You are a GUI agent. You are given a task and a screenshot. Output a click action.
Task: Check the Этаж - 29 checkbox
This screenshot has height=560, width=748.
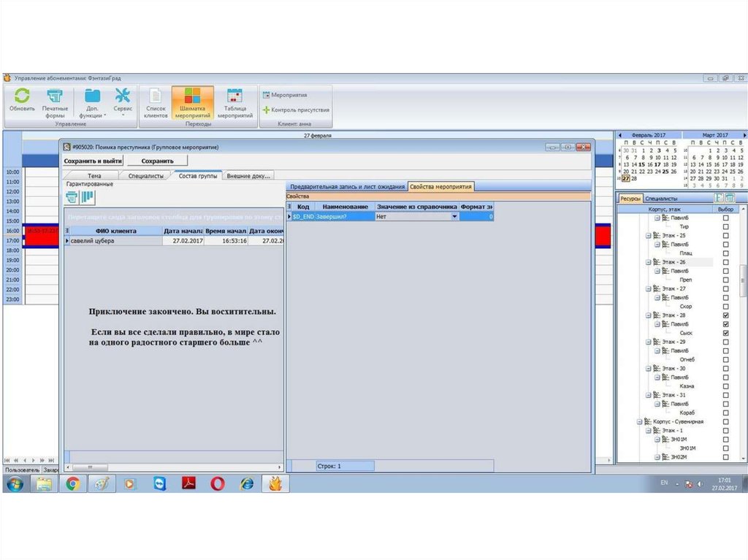(725, 342)
